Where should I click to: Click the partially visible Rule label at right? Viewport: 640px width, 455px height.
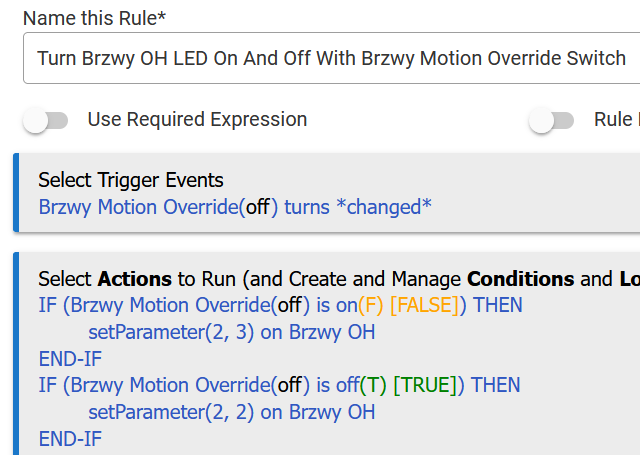point(617,120)
